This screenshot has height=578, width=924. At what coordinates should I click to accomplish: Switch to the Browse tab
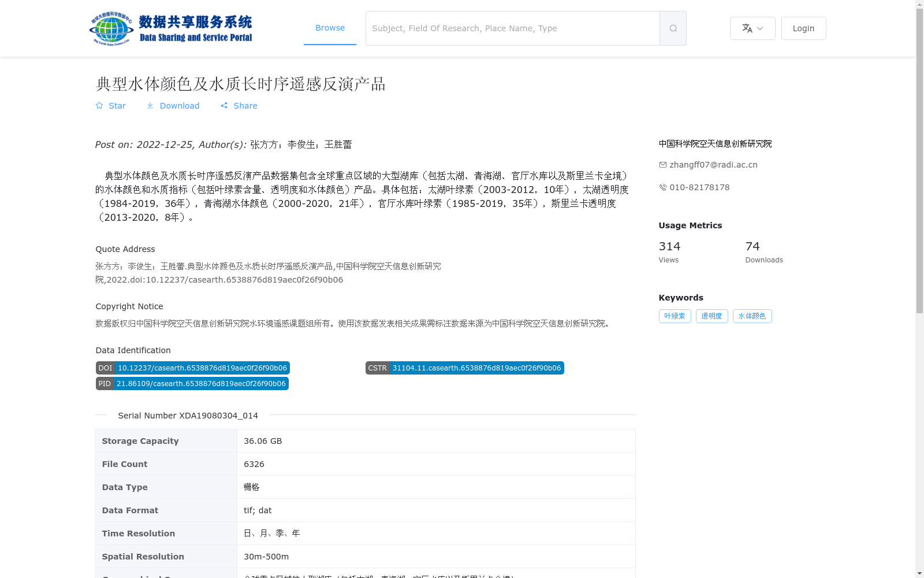pyautogui.click(x=330, y=28)
